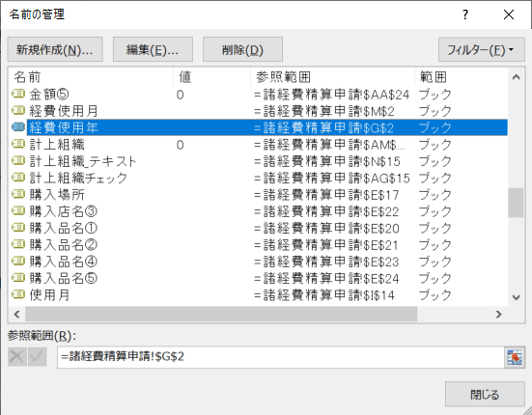
Task: Select the 計上組織 name row
Action: pos(259,144)
